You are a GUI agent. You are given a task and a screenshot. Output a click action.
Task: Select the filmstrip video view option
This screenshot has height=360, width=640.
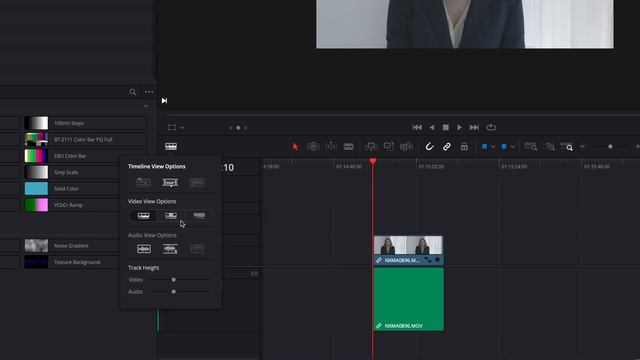pyautogui.click(x=143, y=216)
